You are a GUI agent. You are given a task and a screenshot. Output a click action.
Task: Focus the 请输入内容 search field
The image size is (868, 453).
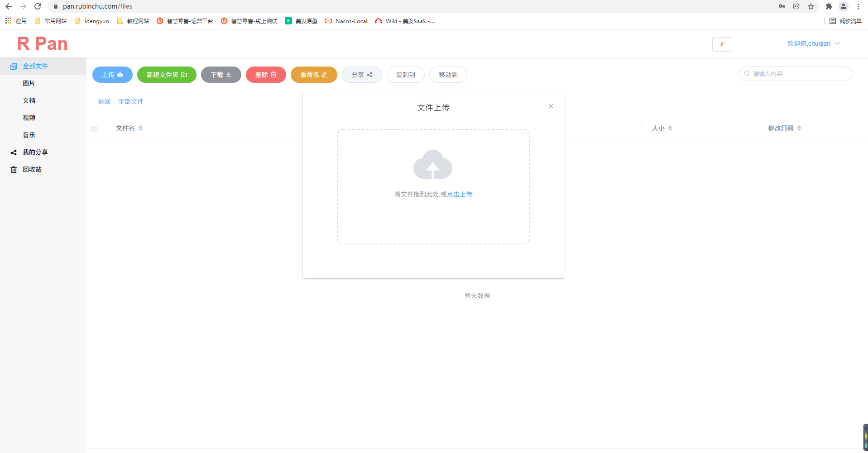[x=795, y=74]
